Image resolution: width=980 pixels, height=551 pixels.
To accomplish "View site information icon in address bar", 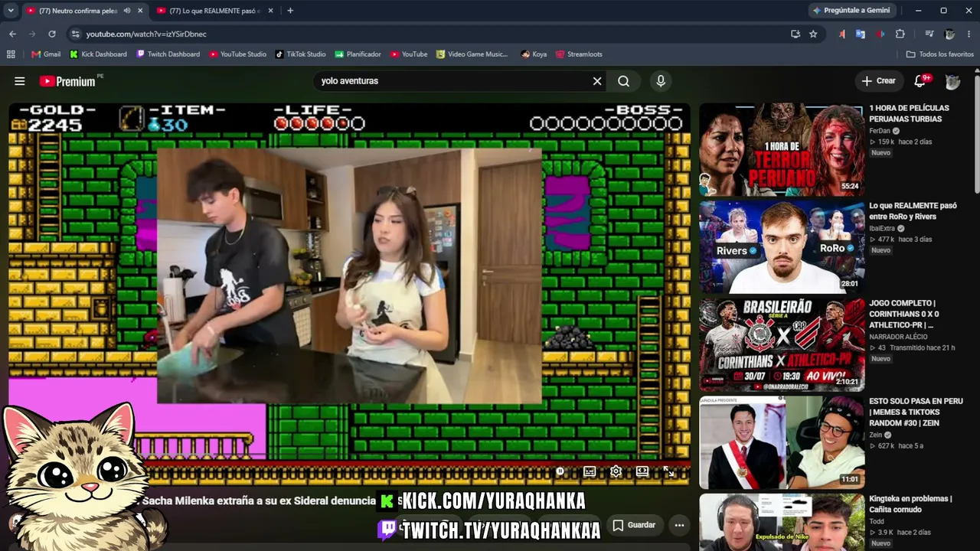I will 74,34.
